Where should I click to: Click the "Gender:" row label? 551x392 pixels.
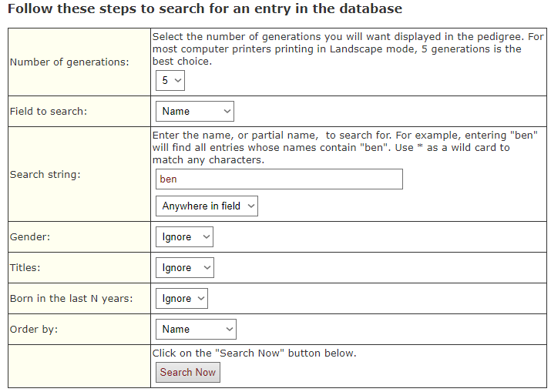coord(30,237)
